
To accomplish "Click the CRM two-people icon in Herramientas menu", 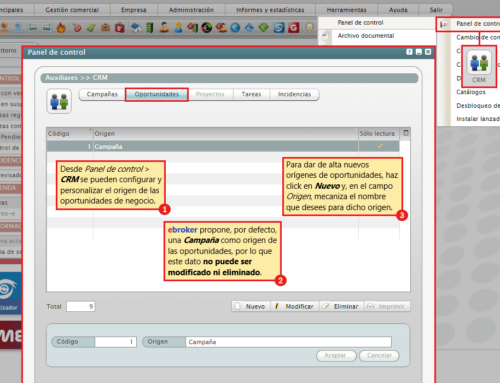I will click(479, 62).
